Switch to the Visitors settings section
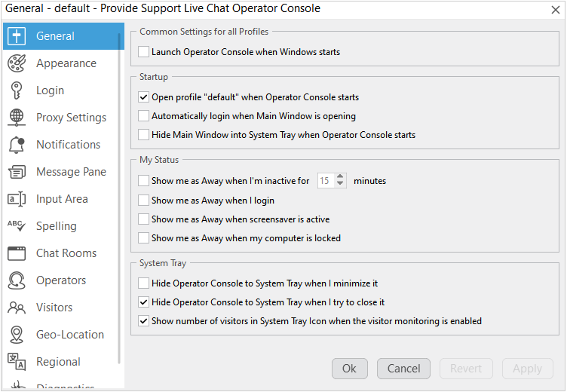Screen dimensions: 567x392 (54, 308)
